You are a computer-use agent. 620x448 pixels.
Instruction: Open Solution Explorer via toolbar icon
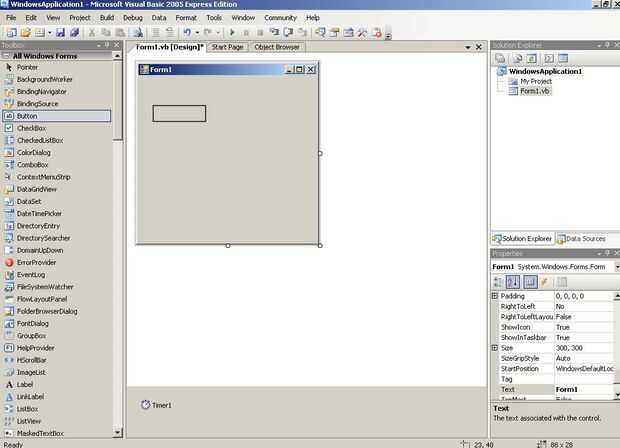point(320,32)
